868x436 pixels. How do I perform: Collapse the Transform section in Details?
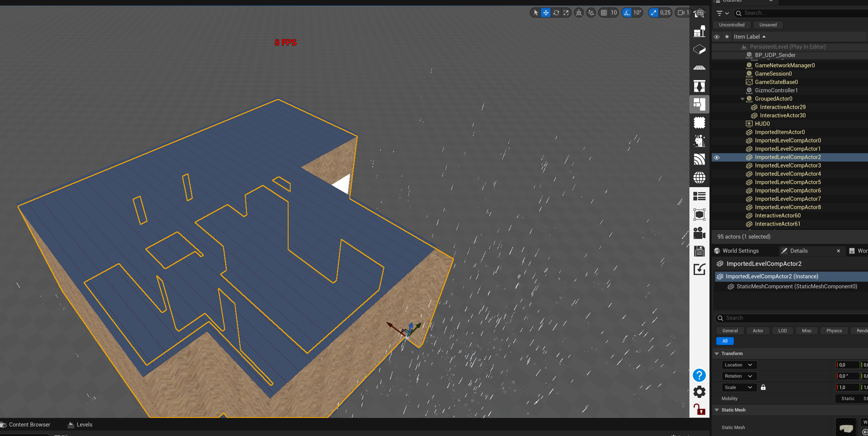[717, 353]
